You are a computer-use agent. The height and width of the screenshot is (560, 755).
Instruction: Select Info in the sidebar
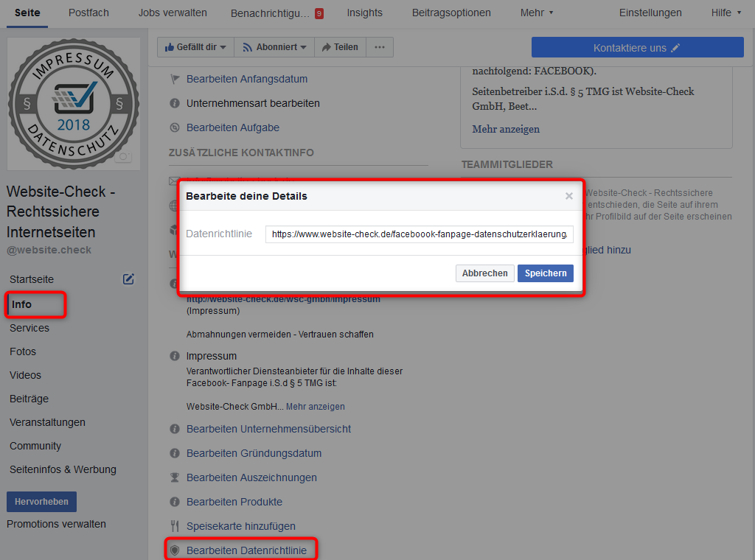tap(21, 304)
